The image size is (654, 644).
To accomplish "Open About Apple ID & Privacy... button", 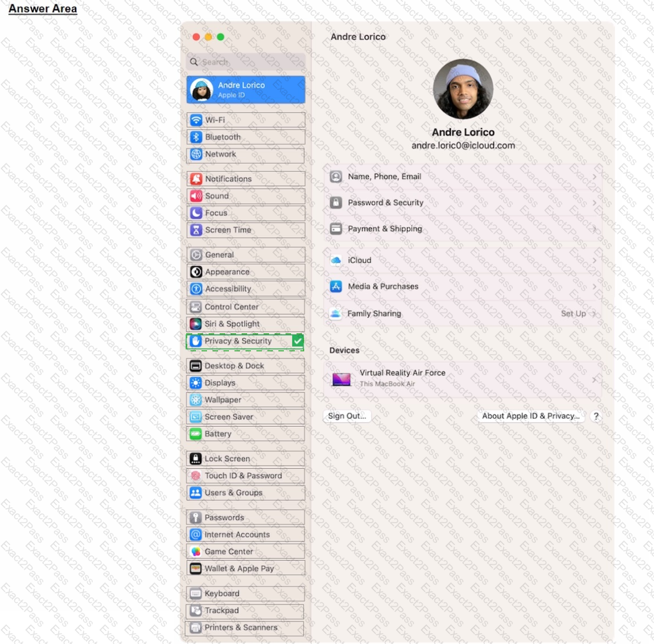I will coord(530,416).
